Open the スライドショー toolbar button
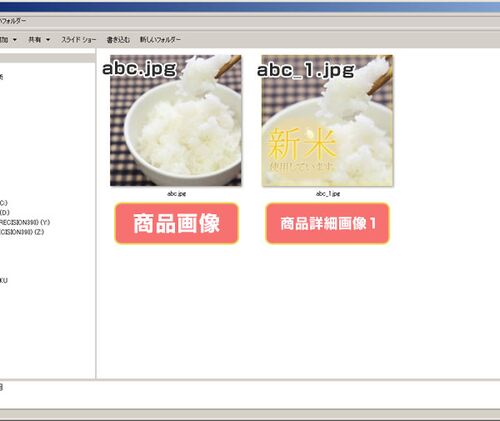This screenshot has height=421, width=500. 79,40
